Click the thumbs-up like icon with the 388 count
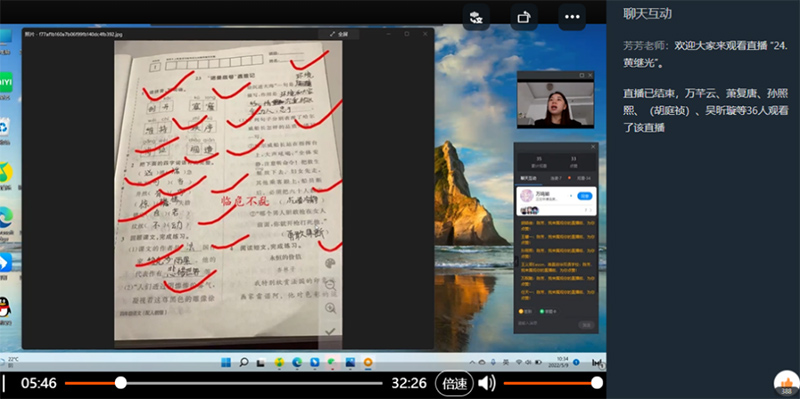The height and width of the screenshot is (399, 800). [x=786, y=384]
